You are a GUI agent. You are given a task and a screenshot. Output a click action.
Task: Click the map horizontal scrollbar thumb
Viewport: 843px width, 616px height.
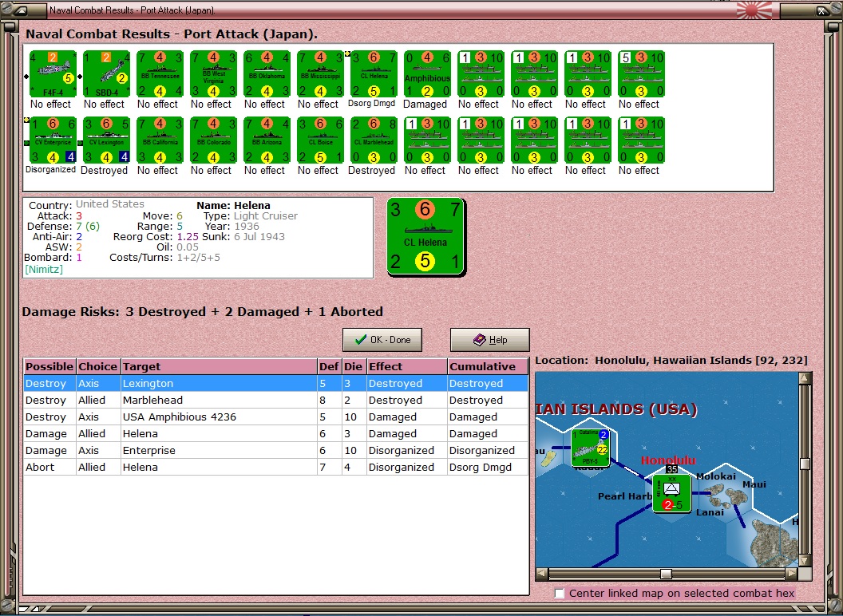666,574
